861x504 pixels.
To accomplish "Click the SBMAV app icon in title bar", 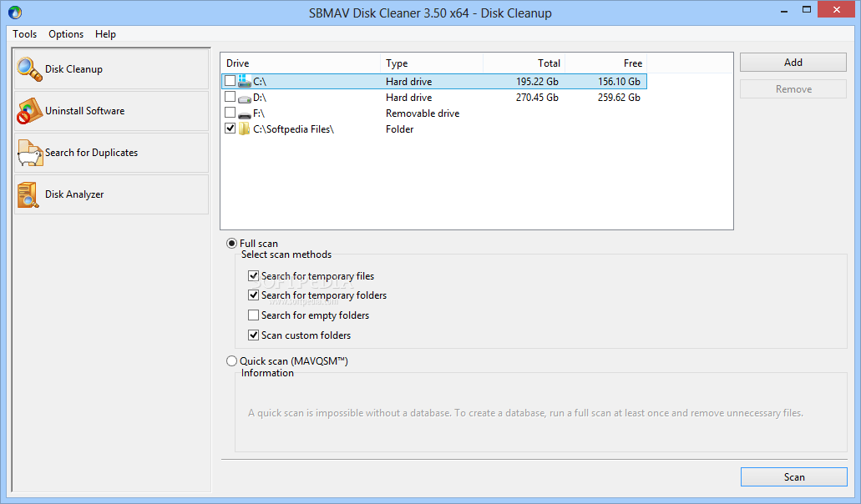I will [x=15, y=12].
